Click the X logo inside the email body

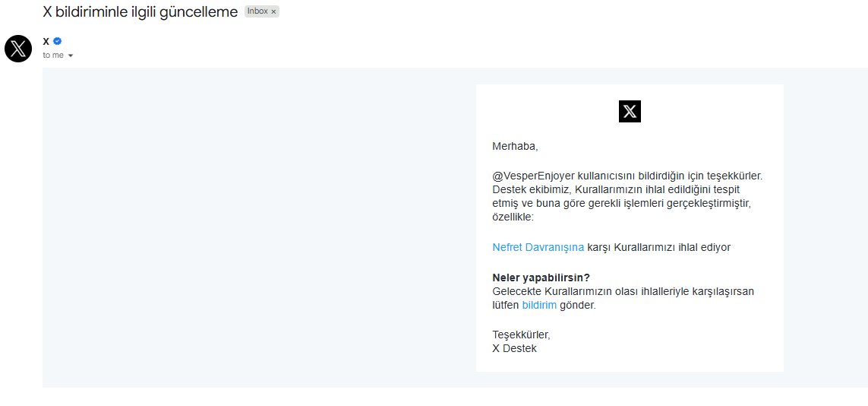[x=630, y=112]
